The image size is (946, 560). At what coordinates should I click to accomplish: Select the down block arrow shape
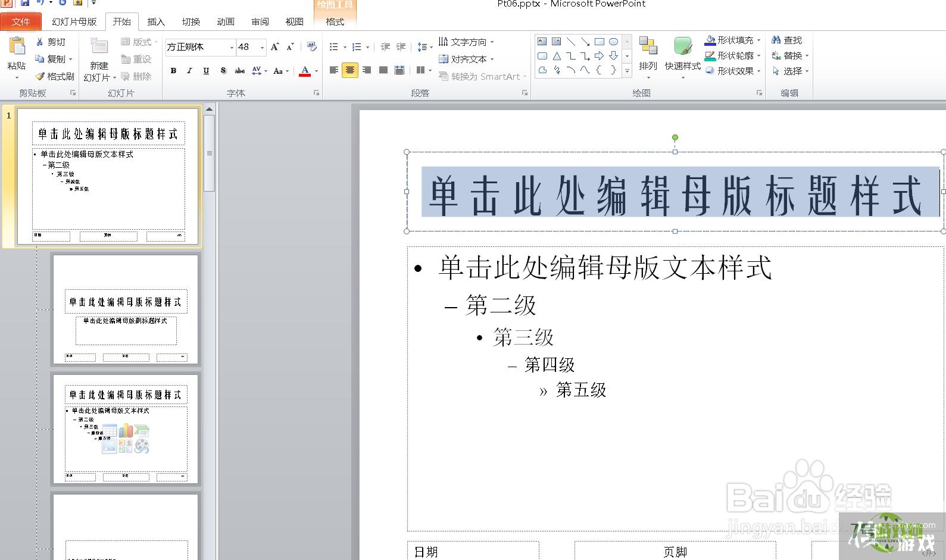point(613,56)
